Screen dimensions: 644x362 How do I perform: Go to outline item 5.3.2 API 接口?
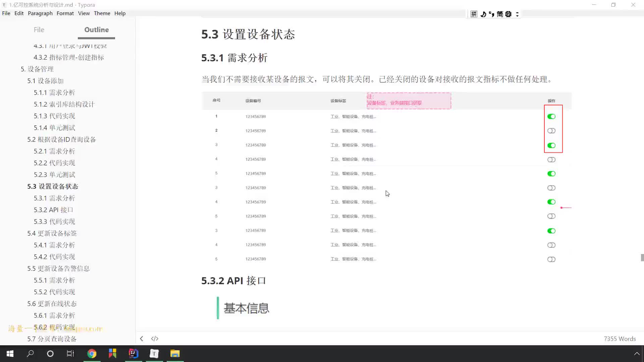[53, 210]
